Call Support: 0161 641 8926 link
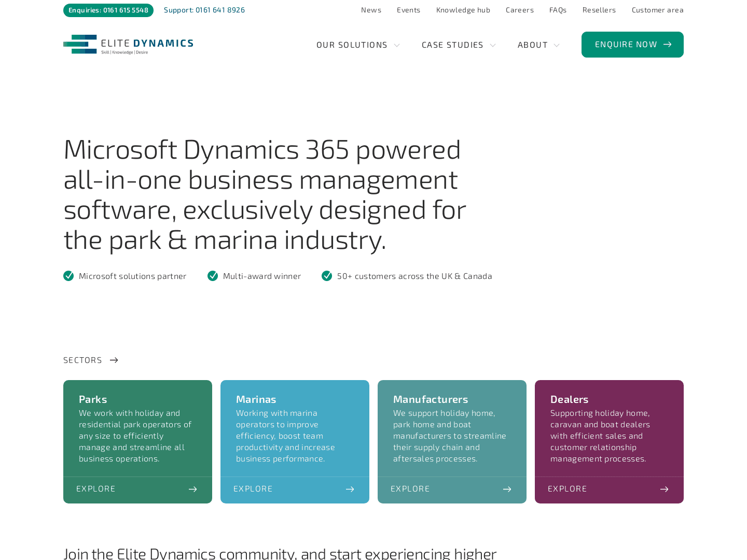This screenshot has width=747, height=560. tap(204, 9)
